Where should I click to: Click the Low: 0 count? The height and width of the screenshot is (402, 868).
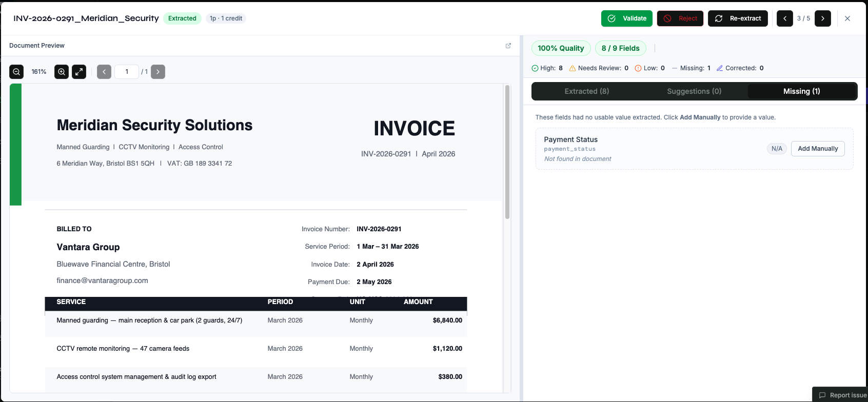click(x=650, y=68)
